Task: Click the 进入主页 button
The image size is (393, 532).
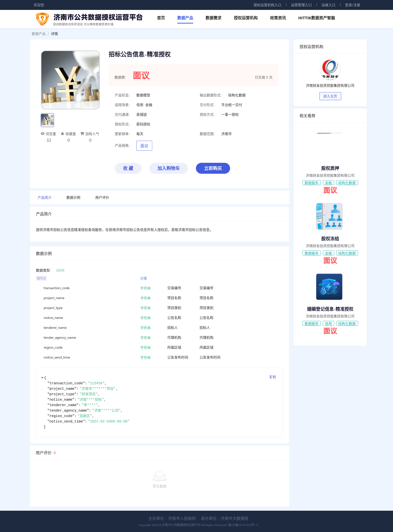Action: pos(330,96)
